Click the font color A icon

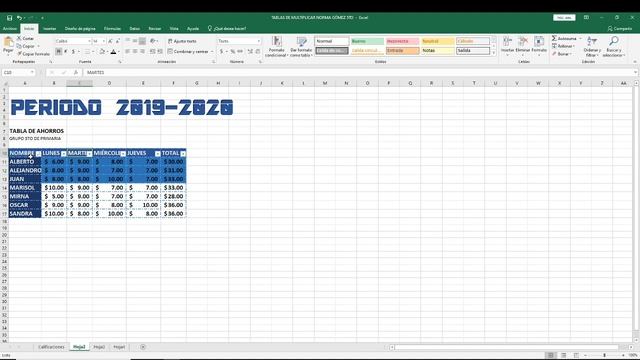[x=113, y=52]
